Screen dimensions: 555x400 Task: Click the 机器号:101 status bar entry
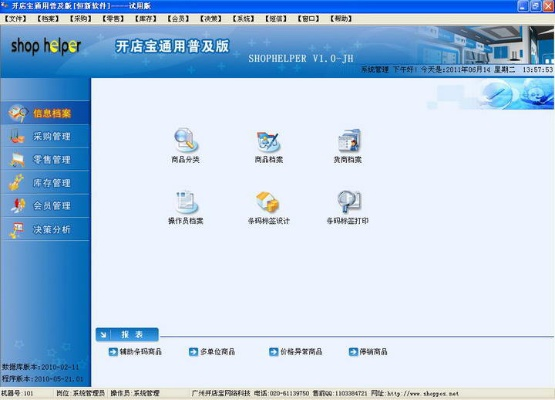click(x=17, y=393)
